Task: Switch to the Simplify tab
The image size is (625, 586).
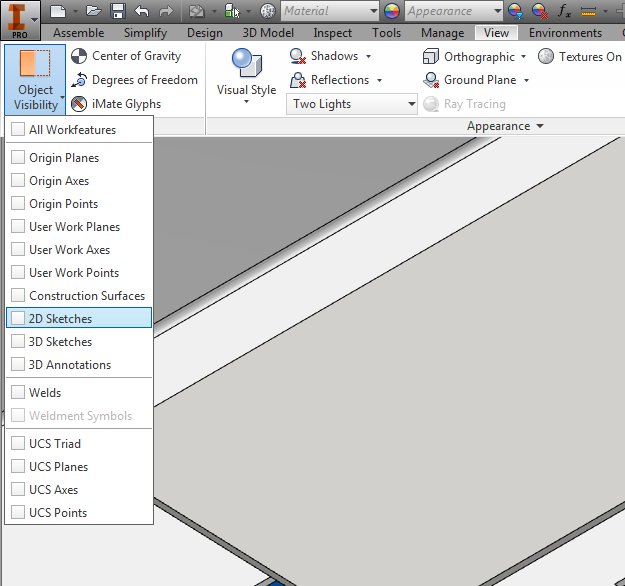Action: pyautogui.click(x=145, y=33)
